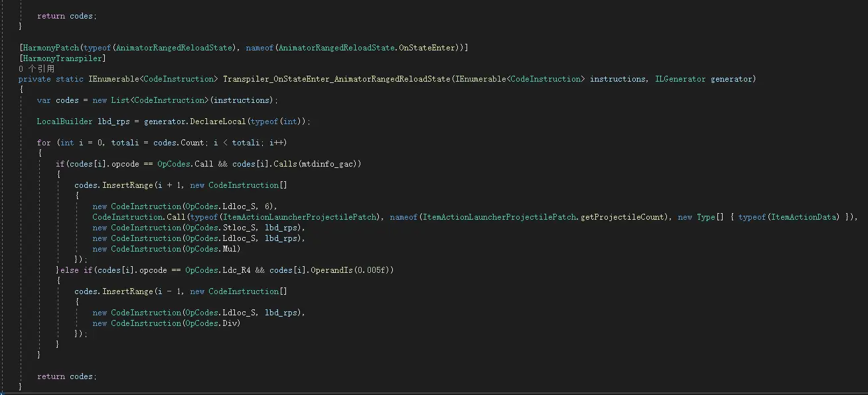Click the 'var' keyword declaring codes
The image size is (868, 395).
[44, 100]
